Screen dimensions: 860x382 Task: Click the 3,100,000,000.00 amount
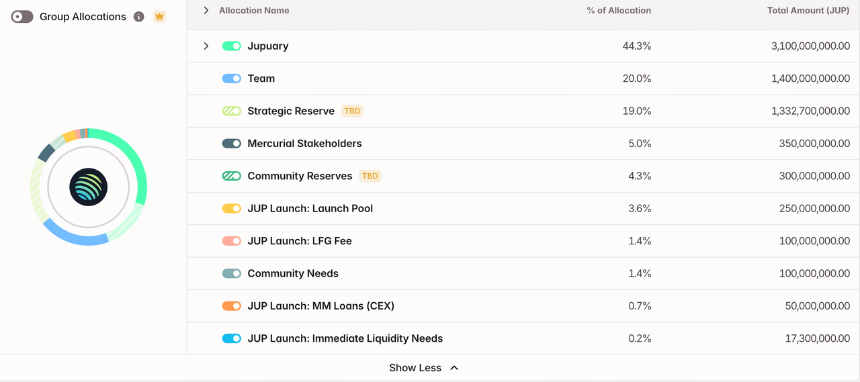point(811,46)
